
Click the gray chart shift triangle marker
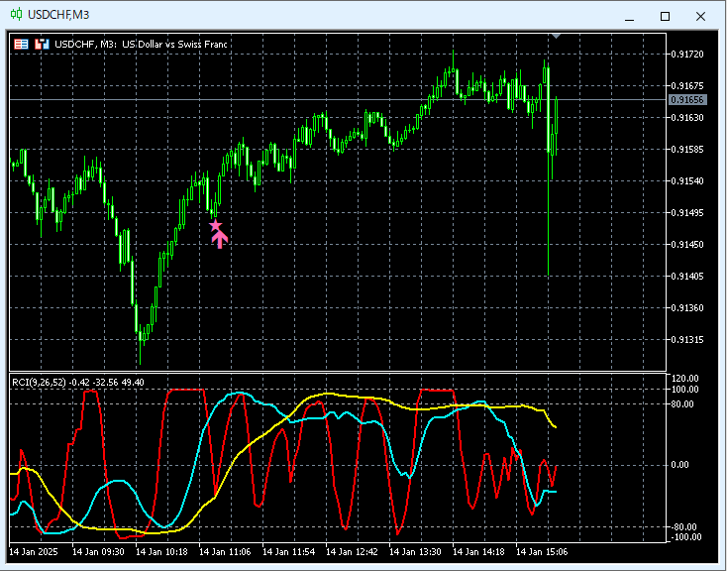coord(557,36)
